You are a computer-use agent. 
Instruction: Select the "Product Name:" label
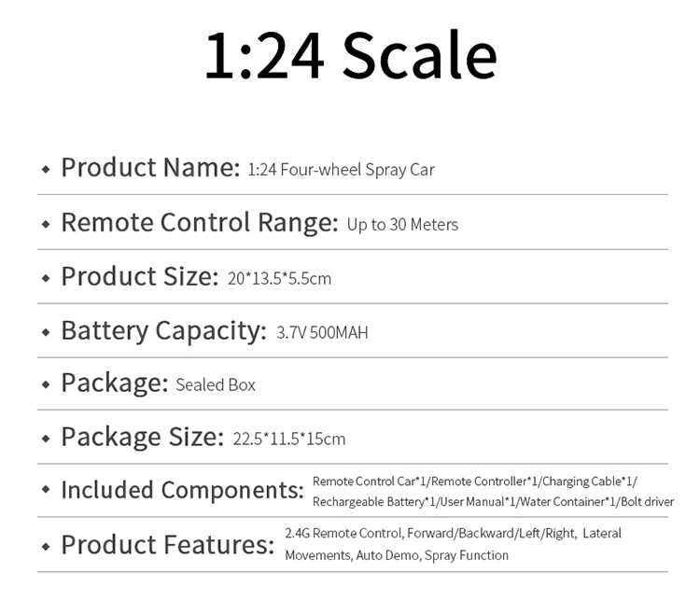pos(150,168)
